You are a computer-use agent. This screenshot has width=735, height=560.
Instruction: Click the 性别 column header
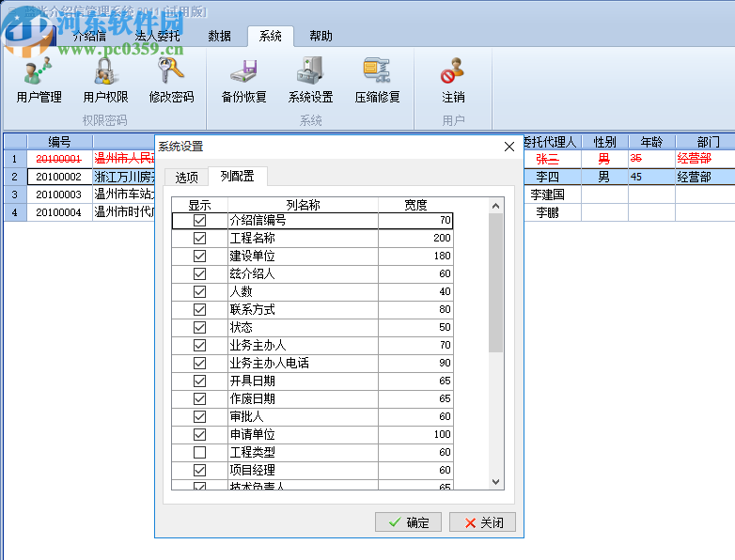pyautogui.click(x=604, y=142)
